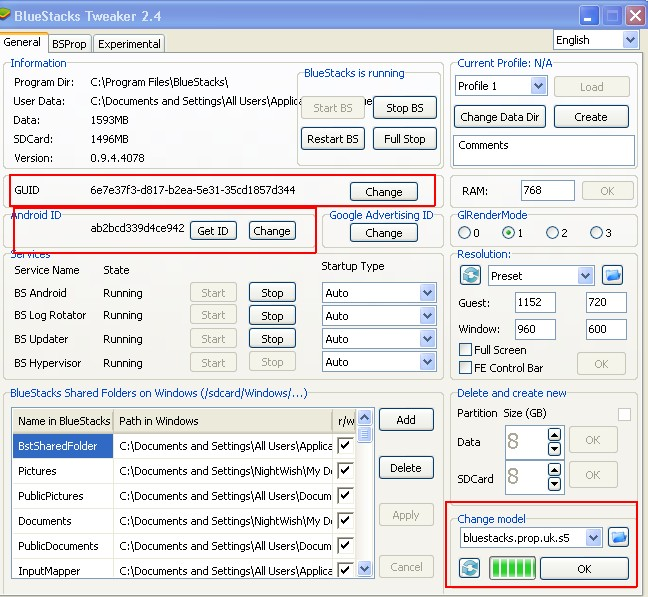Click the Restart BS button
The width and height of the screenshot is (648, 597).
[332, 139]
